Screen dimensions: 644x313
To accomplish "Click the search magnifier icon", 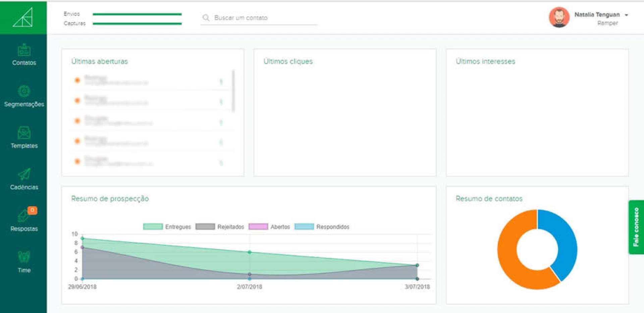I will click(x=206, y=18).
